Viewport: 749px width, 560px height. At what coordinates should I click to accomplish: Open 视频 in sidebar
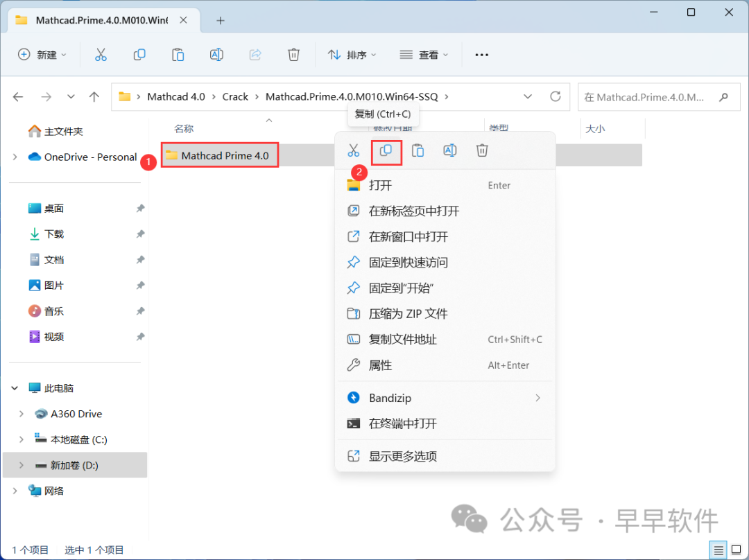[x=46, y=337]
